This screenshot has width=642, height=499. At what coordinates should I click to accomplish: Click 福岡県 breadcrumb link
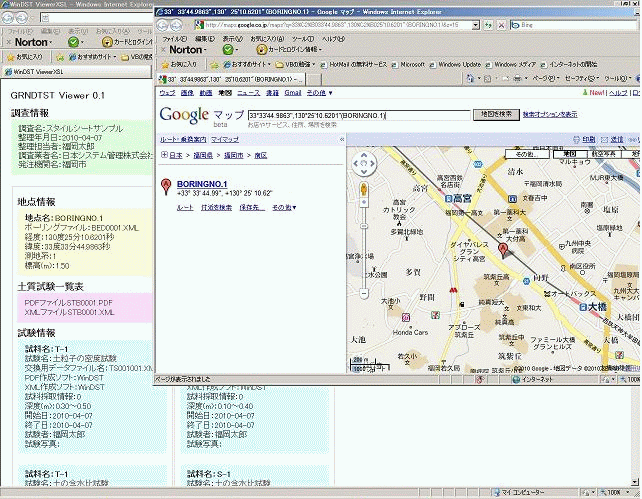coord(203,155)
